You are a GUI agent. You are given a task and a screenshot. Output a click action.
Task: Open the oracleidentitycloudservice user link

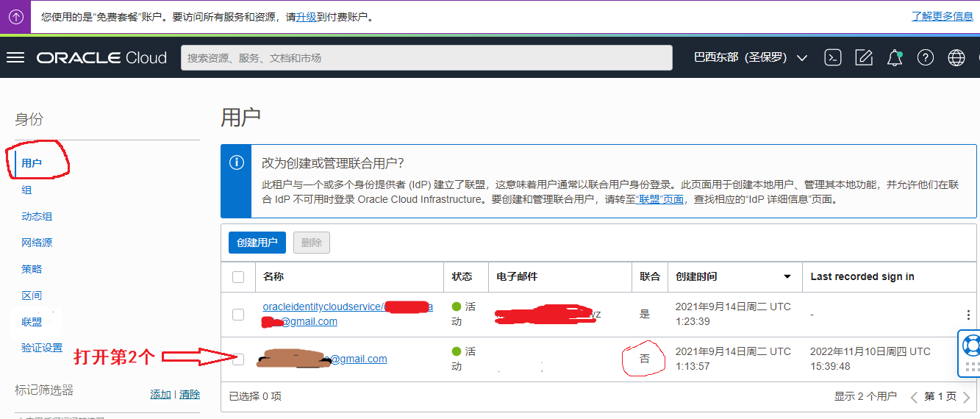(x=348, y=314)
